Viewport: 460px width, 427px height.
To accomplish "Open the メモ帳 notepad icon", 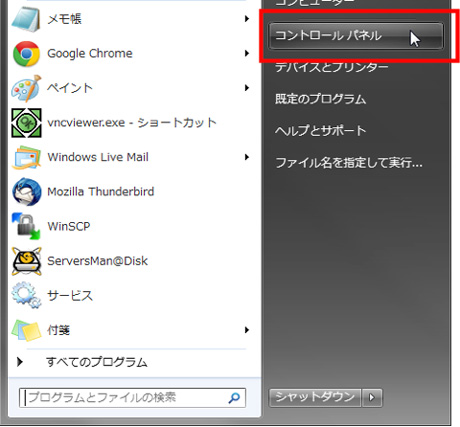I will coord(26,19).
